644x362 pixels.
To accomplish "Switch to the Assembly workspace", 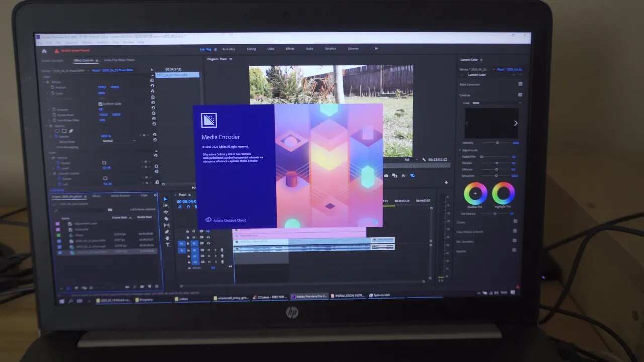I will 229,49.
